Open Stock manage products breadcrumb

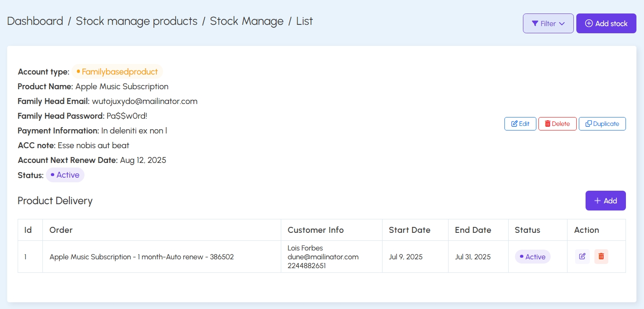click(137, 21)
